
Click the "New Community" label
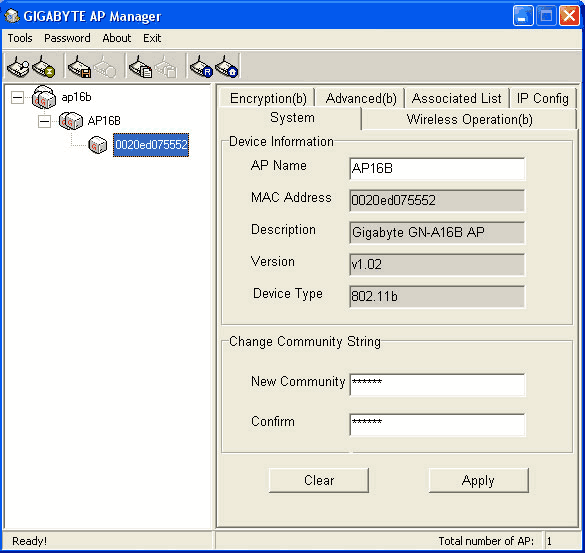click(298, 381)
